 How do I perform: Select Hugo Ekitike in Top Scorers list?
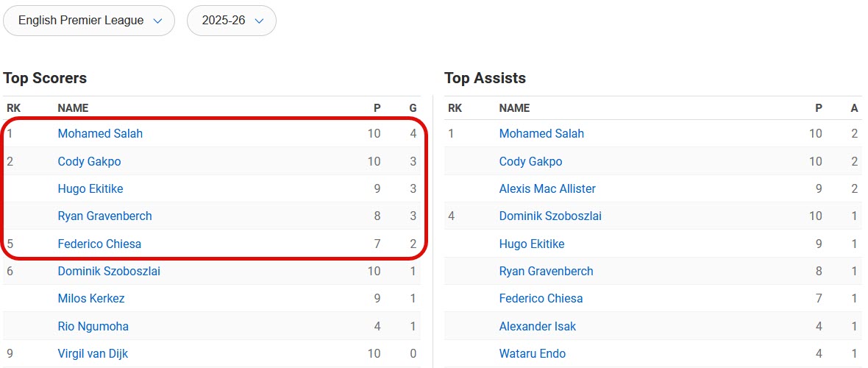tap(90, 189)
